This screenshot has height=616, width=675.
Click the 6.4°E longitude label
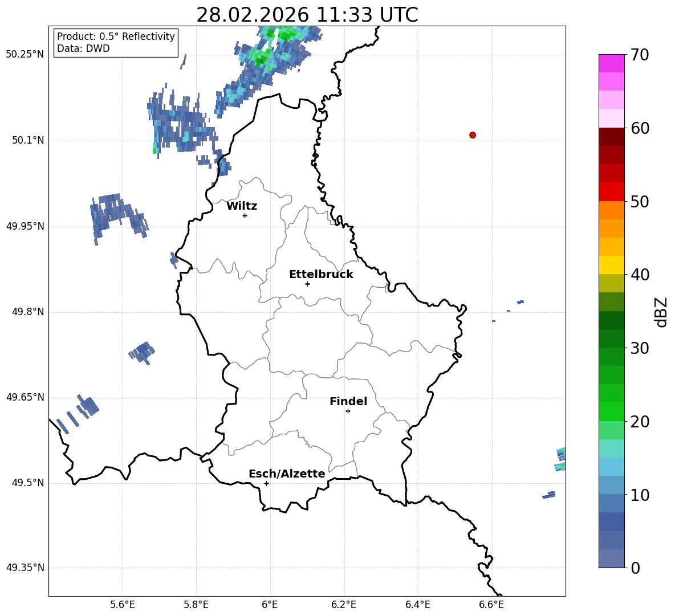[417, 605]
